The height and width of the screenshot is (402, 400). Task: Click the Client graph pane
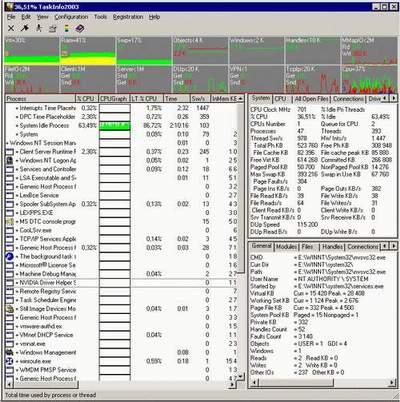(x=88, y=79)
